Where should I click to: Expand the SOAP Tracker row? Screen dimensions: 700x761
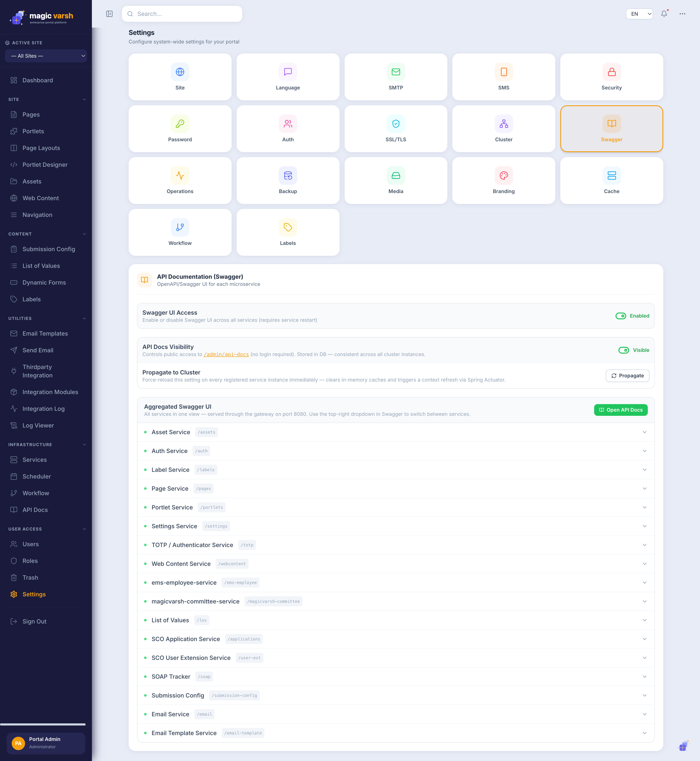pos(396,677)
